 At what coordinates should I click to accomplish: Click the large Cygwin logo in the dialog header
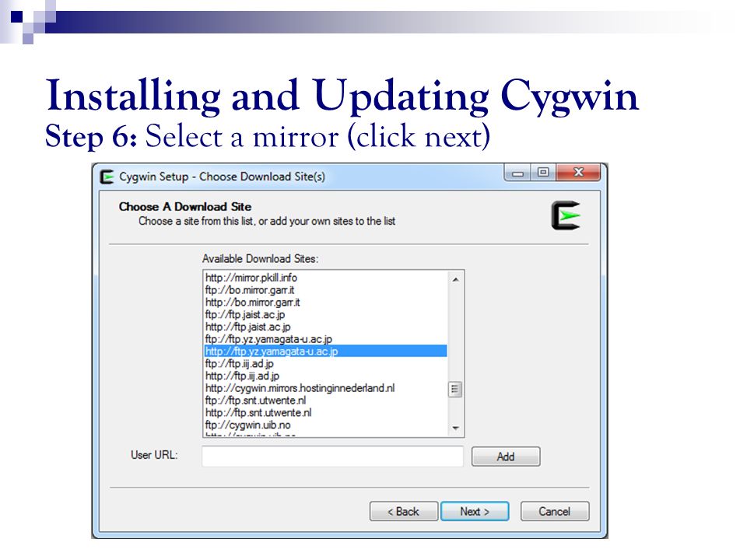566,215
